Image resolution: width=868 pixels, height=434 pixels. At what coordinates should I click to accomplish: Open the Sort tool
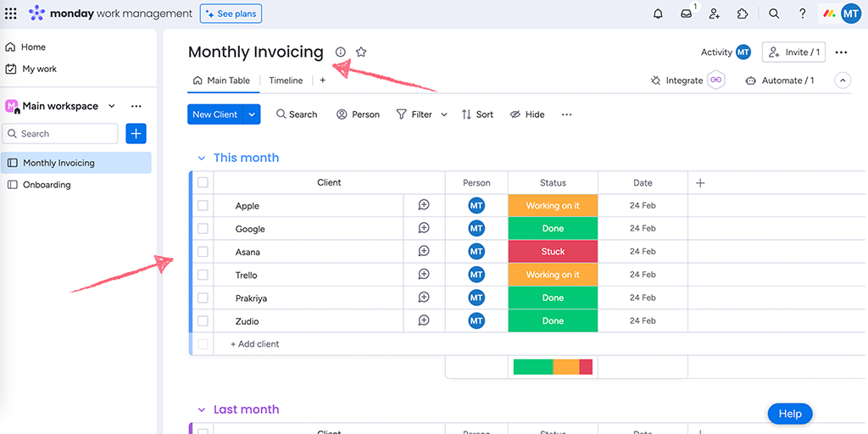[x=477, y=114]
